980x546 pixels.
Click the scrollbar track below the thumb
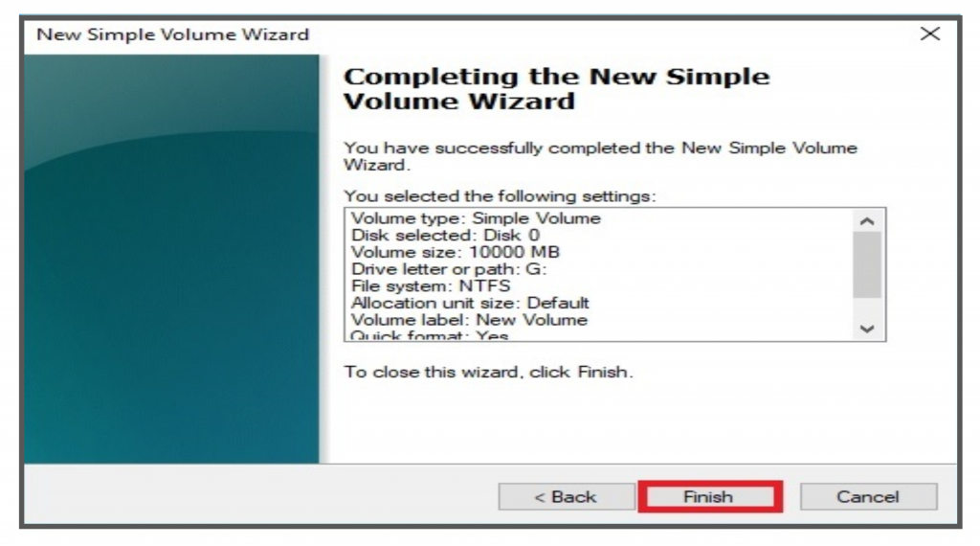point(867,307)
